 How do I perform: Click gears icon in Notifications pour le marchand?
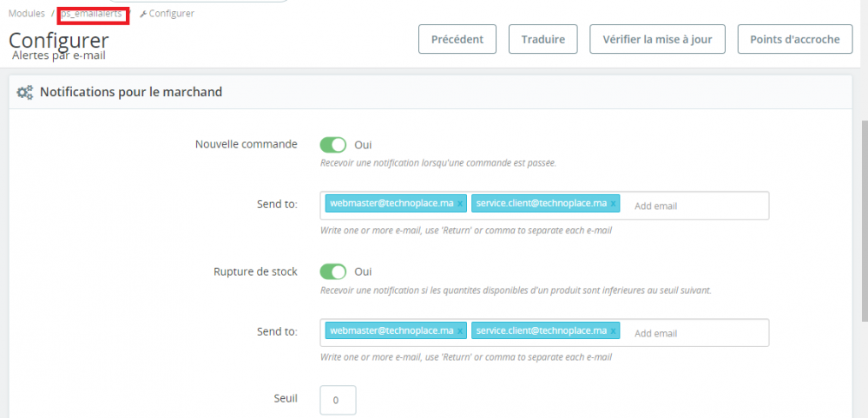[25, 92]
